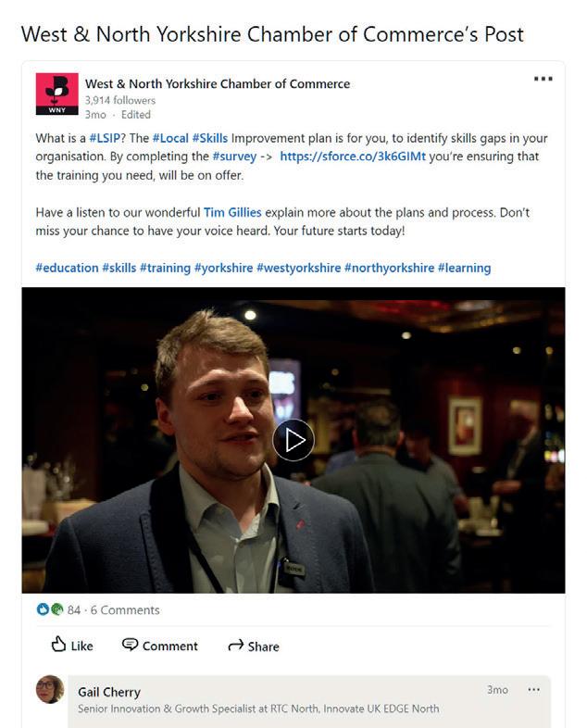The height and width of the screenshot is (728, 587).
Task: Open the like reaction icon beside 84
Action: (43, 609)
